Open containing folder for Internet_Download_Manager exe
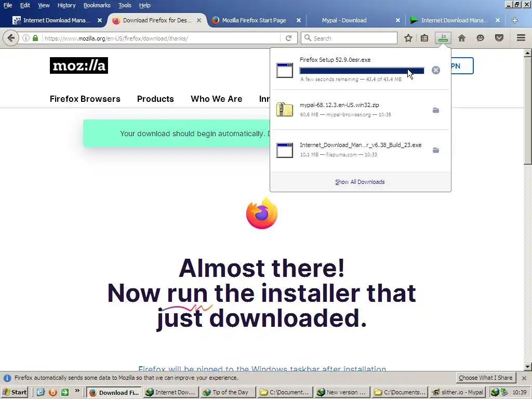The width and height of the screenshot is (532, 399). point(436,150)
